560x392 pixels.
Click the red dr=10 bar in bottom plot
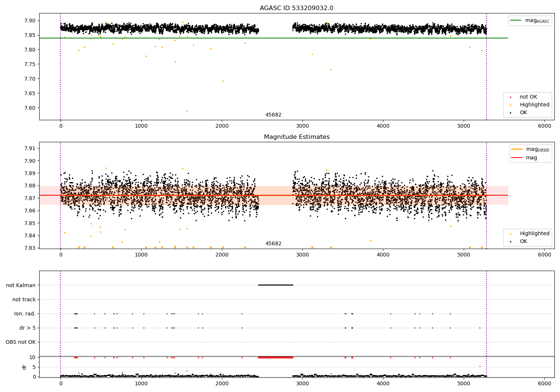(x=276, y=357)
